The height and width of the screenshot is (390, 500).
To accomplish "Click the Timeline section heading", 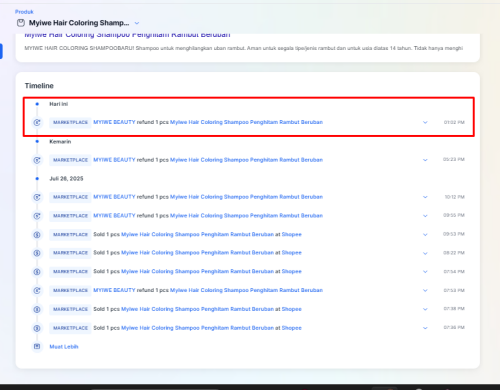I will click(39, 86).
